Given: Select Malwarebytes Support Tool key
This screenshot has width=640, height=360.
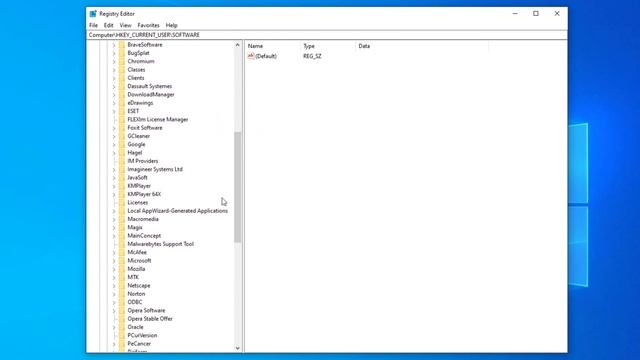Looking at the screenshot, I should click(160, 244).
